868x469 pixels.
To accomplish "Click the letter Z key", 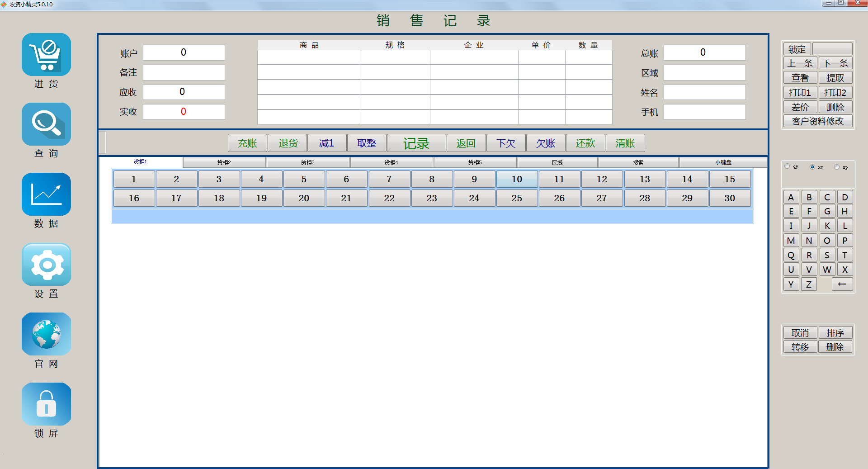I will click(x=809, y=284).
